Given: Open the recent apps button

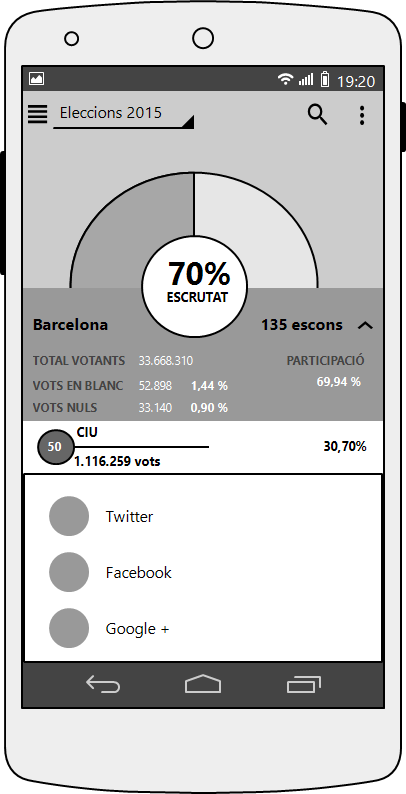Looking at the screenshot, I should [304, 685].
